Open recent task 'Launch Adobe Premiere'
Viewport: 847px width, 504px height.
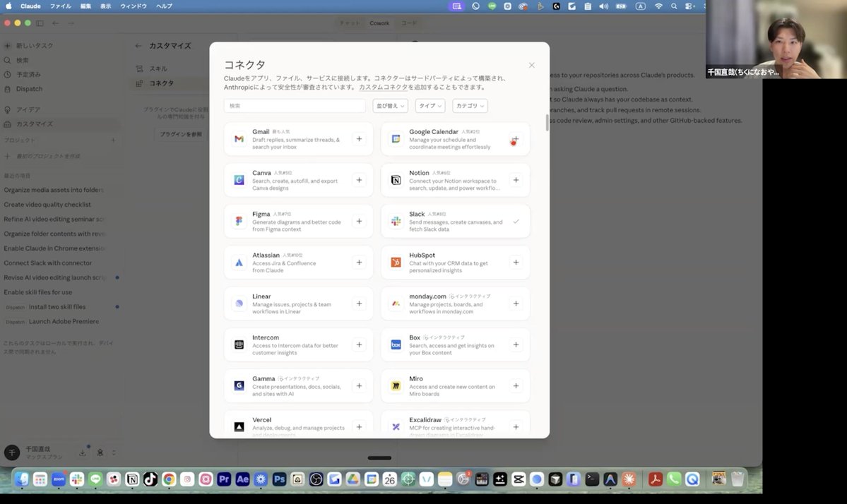(x=64, y=321)
